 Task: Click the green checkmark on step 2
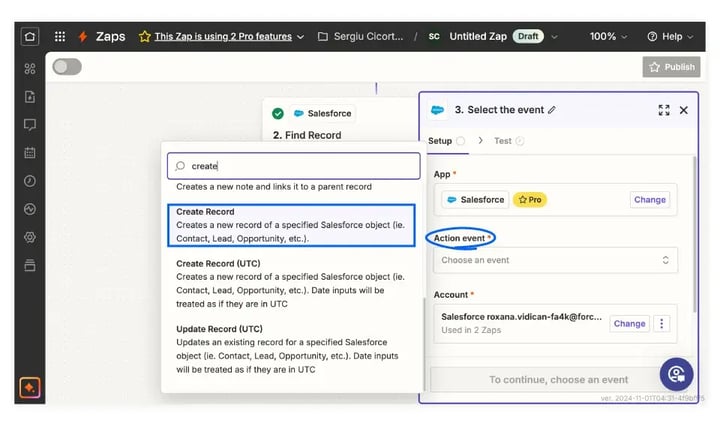pos(278,113)
